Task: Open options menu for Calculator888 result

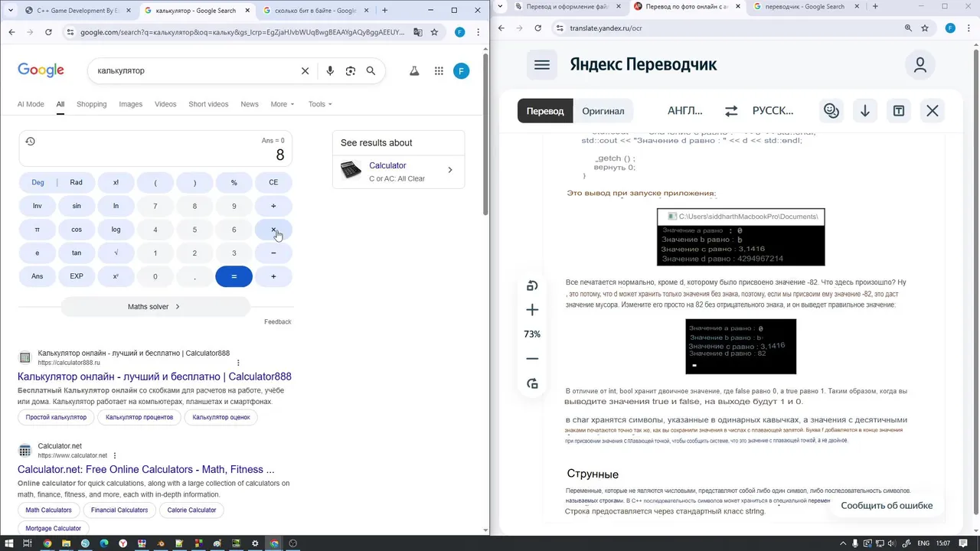Action: pyautogui.click(x=238, y=363)
